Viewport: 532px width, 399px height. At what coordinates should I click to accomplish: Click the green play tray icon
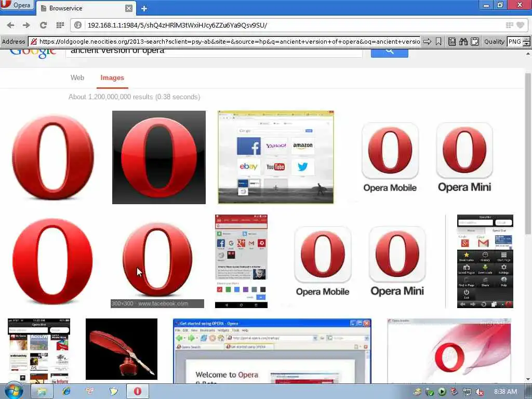(442, 392)
